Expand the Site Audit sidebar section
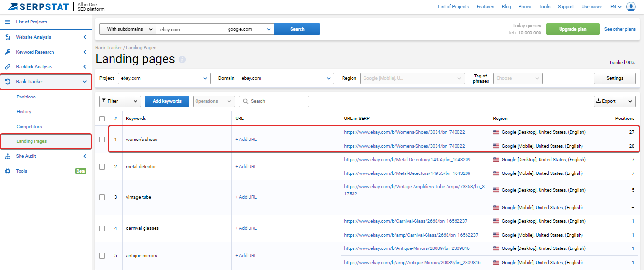644x270 pixels. tap(85, 156)
